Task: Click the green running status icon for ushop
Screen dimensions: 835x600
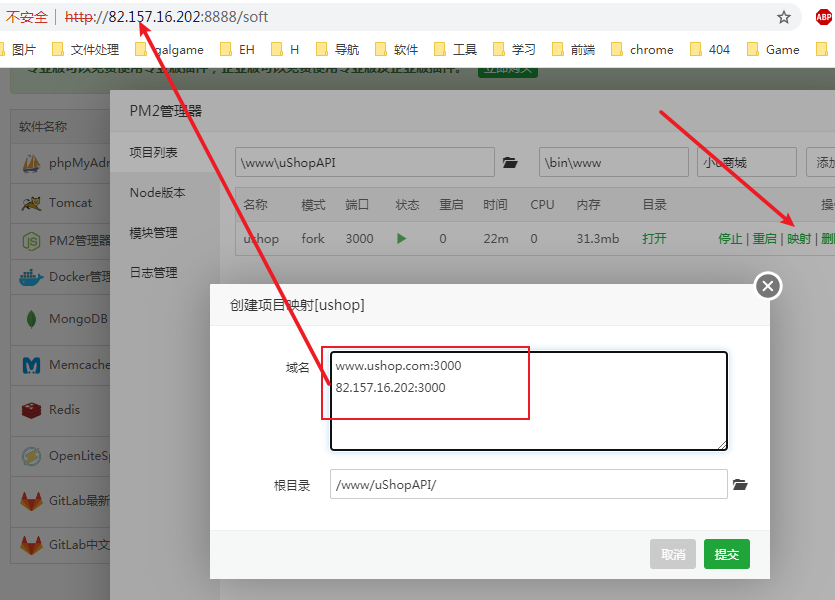Action: coord(402,239)
